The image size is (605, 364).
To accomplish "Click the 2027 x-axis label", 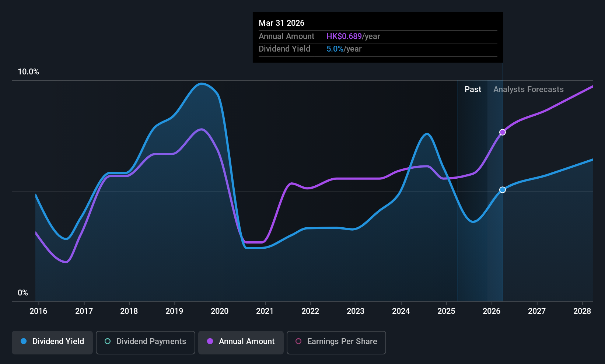I will [537, 311].
